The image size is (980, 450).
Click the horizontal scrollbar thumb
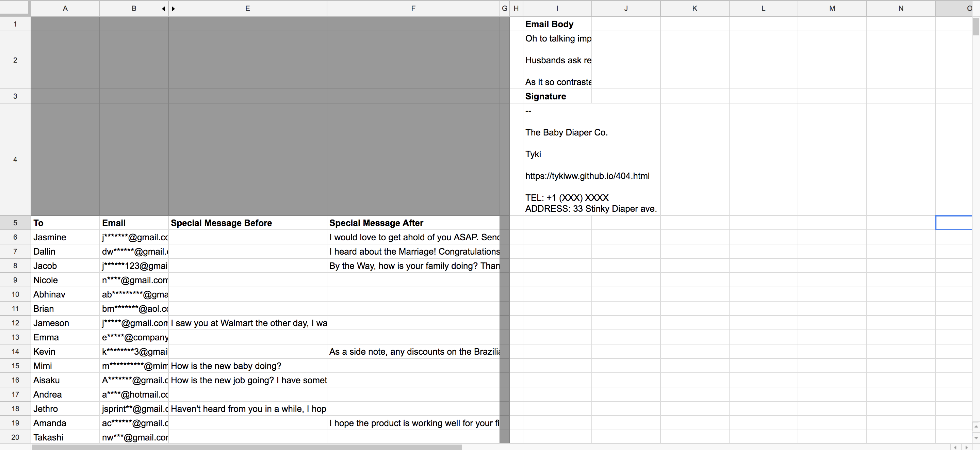click(x=246, y=447)
